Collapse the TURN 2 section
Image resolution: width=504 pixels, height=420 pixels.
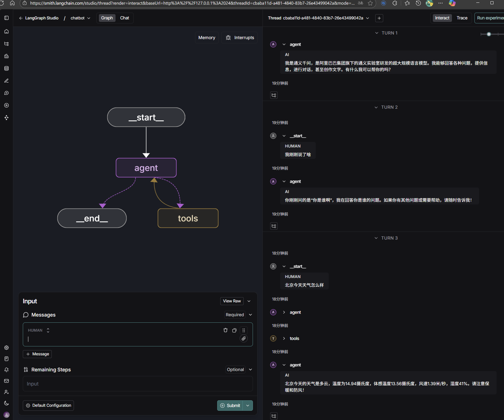(386, 107)
